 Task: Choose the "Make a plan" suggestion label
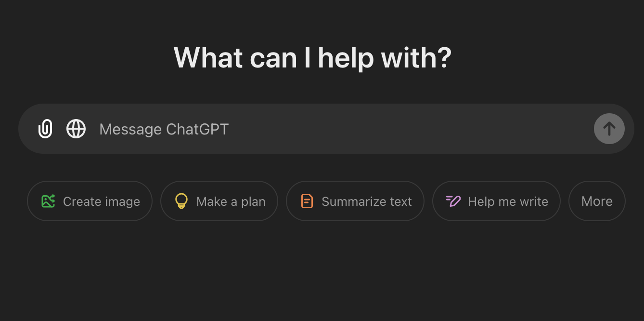[x=231, y=201]
